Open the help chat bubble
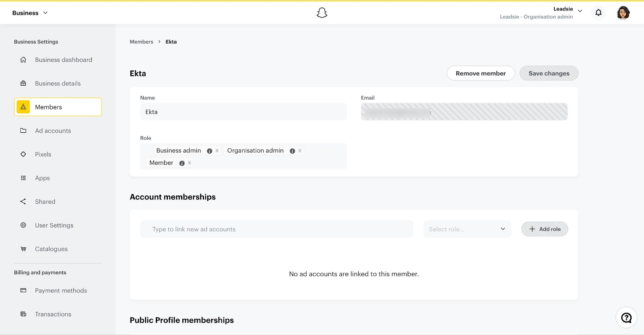The image size is (644, 335). point(626,318)
